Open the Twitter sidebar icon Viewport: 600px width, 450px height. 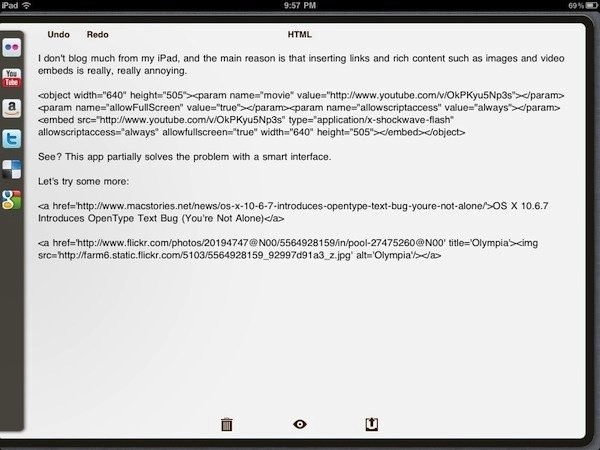click(x=12, y=139)
